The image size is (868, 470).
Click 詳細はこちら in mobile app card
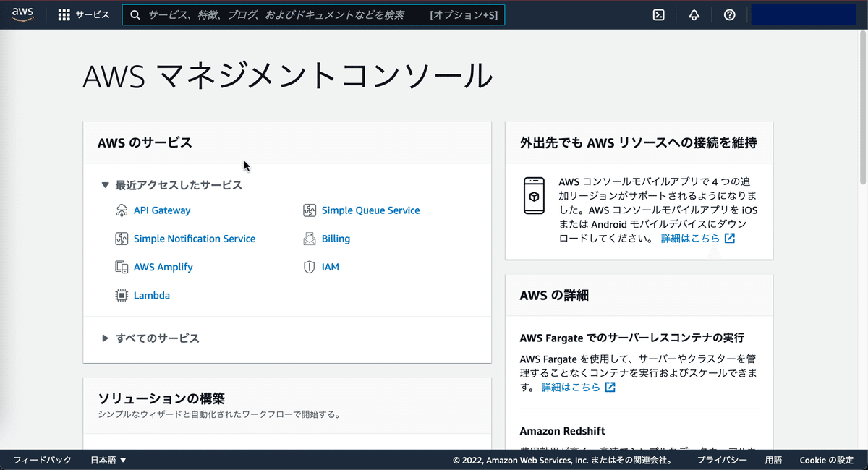tap(690, 238)
